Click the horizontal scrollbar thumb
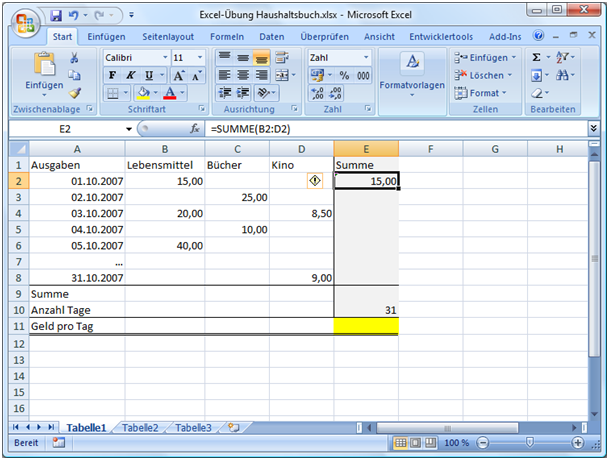Viewport: 609px width, 460px height. pos(447,428)
